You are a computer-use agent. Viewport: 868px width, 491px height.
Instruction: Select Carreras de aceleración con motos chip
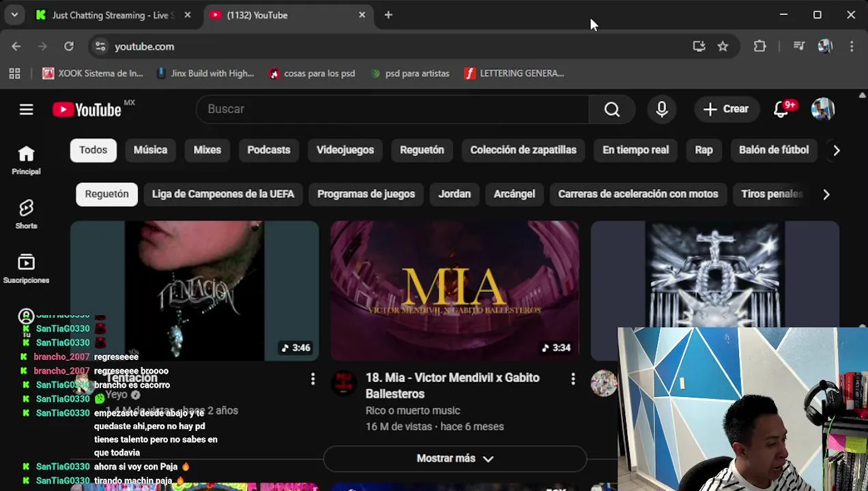[x=638, y=194]
